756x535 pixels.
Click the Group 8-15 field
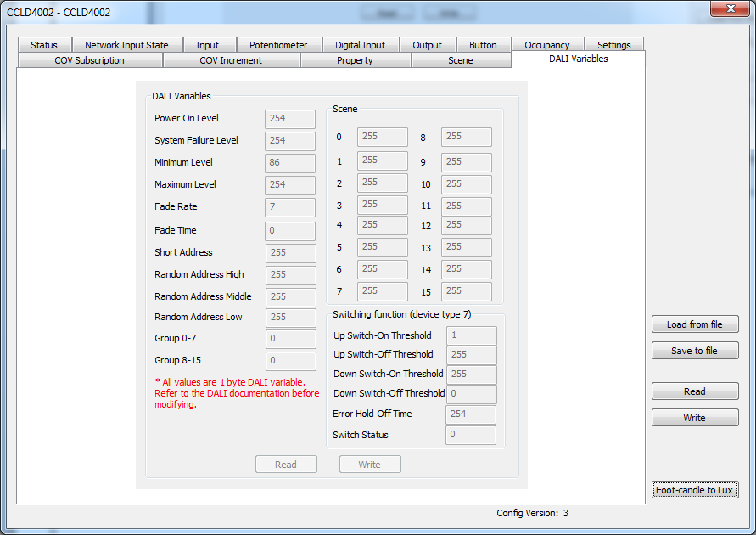[x=291, y=361]
